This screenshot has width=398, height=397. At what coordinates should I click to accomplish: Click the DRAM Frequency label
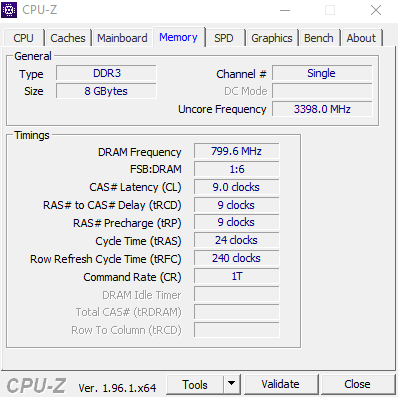pyautogui.click(x=140, y=152)
